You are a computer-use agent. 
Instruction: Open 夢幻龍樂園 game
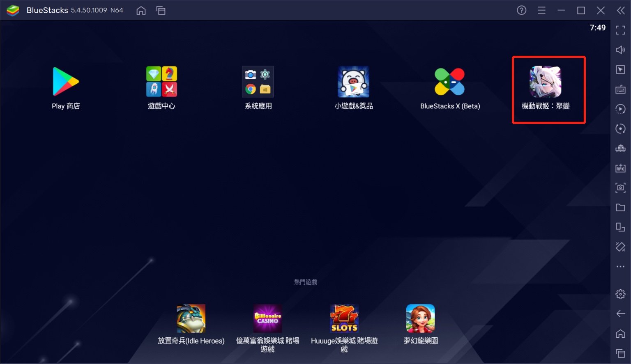(x=421, y=318)
